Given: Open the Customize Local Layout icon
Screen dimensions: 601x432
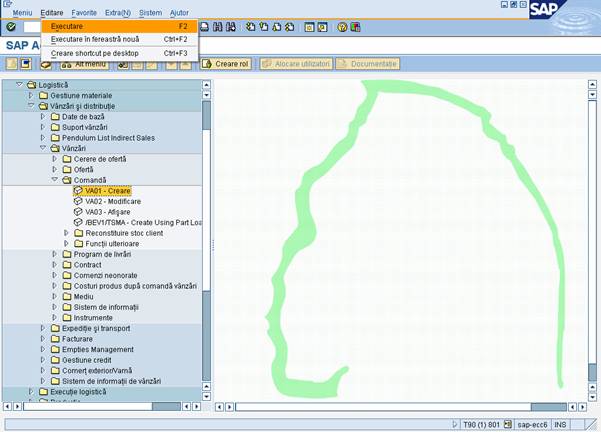Looking at the screenshot, I should (x=355, y=27).
